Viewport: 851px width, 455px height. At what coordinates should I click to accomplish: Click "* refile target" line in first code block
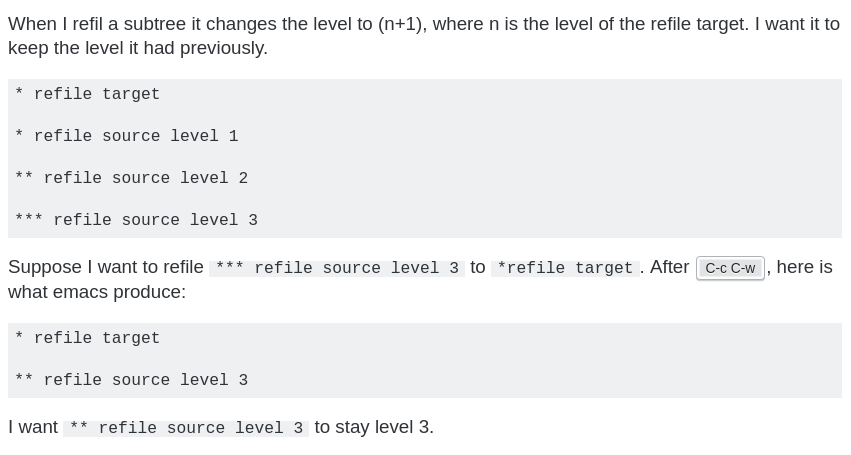coord(88,95)
